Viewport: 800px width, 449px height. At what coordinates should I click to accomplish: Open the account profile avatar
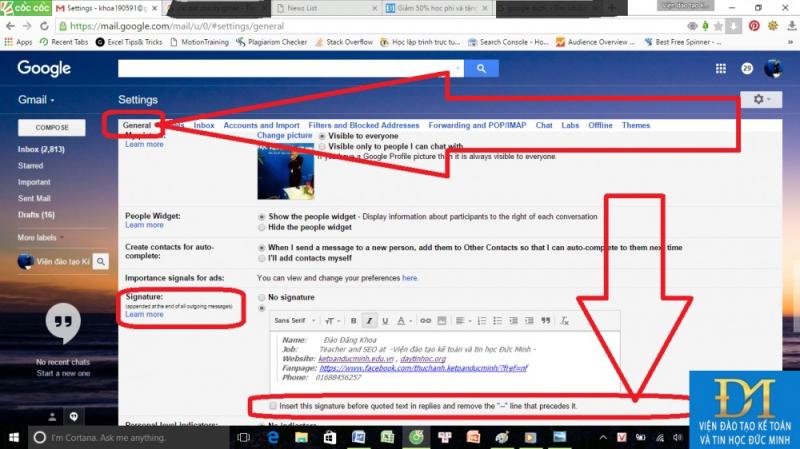tap(773, 68)
